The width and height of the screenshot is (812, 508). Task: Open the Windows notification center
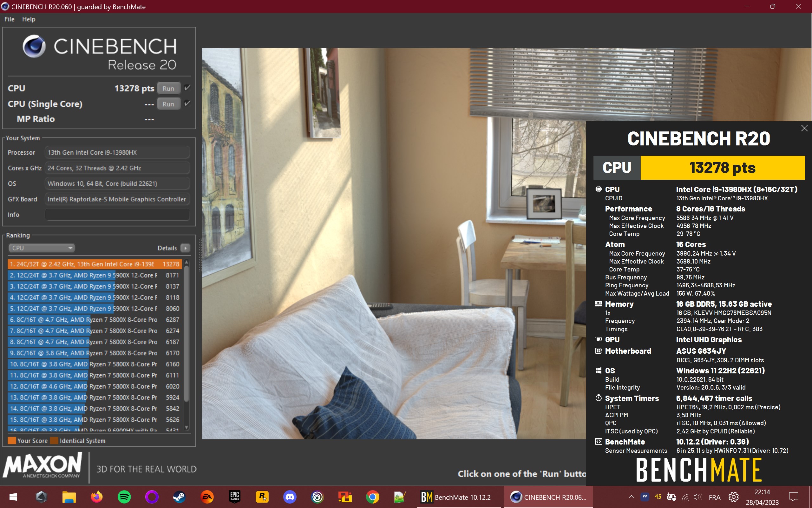(x=794, y=497)
